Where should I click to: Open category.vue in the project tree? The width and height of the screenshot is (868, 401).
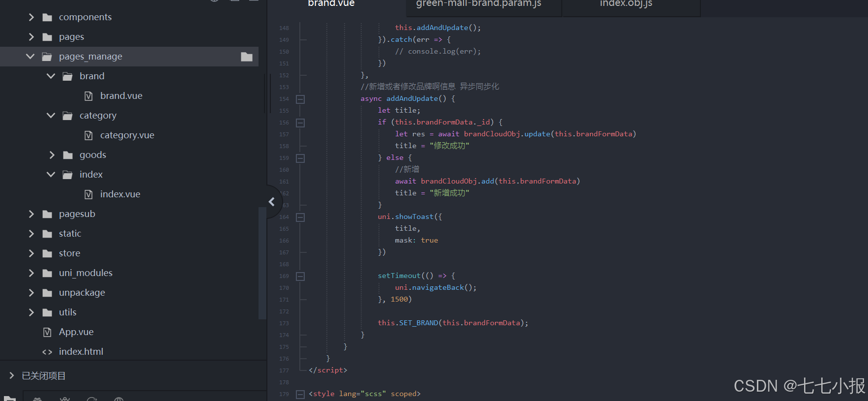[127, 135]
